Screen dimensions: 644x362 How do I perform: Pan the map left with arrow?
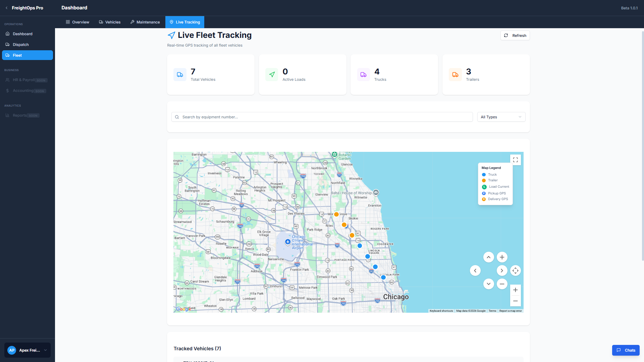click(475, 270)
